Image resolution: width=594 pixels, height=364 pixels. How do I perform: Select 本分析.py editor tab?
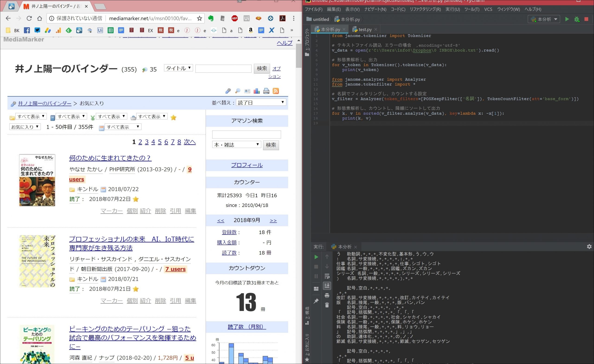coord(330,29)
